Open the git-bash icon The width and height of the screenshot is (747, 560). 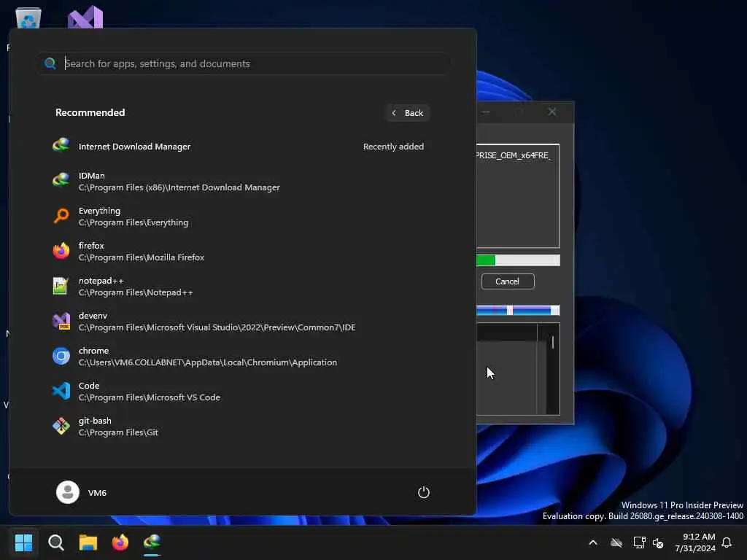click(x=61, y=426)
